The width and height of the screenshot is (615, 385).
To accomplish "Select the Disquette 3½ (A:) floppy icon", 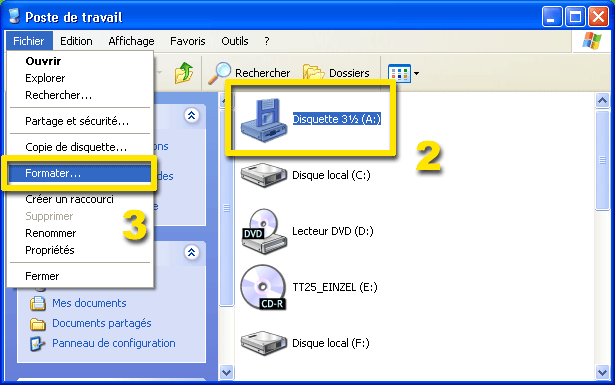I will 264,120.
